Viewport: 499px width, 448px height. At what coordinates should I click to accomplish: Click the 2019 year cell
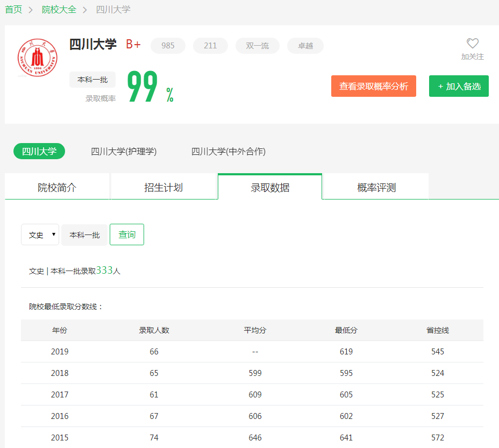pyautogui.click(x=60, y=352)
